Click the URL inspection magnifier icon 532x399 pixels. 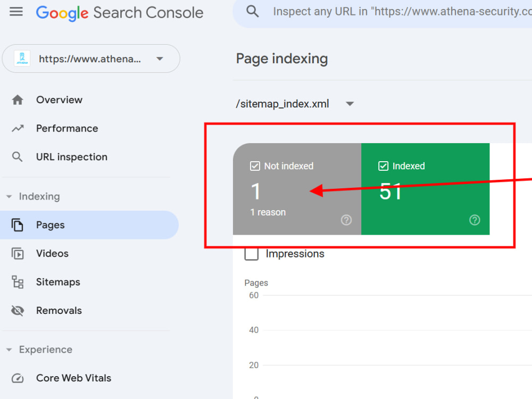[18, 157]
